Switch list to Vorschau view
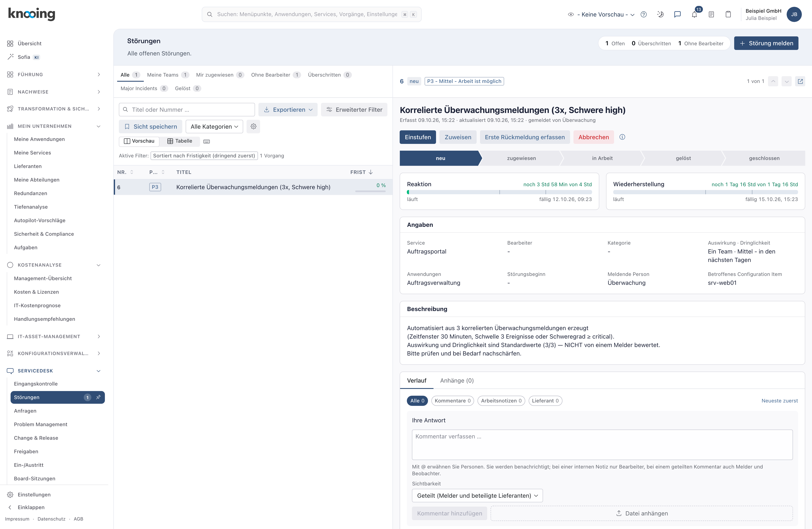Screen dimensions: 812x529 pos(139,141)
